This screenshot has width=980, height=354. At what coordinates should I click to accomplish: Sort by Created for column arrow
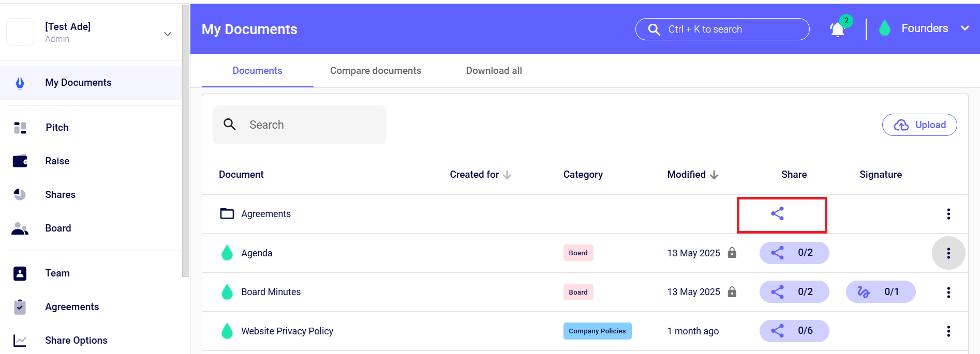tap(507, 175)
